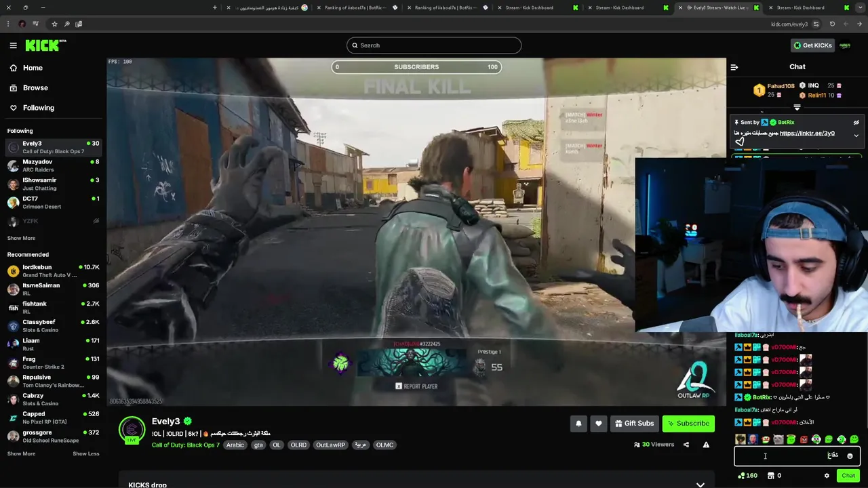Click the Subscribe button
This screenshot has width=868, height=488.
coord(688,424)
